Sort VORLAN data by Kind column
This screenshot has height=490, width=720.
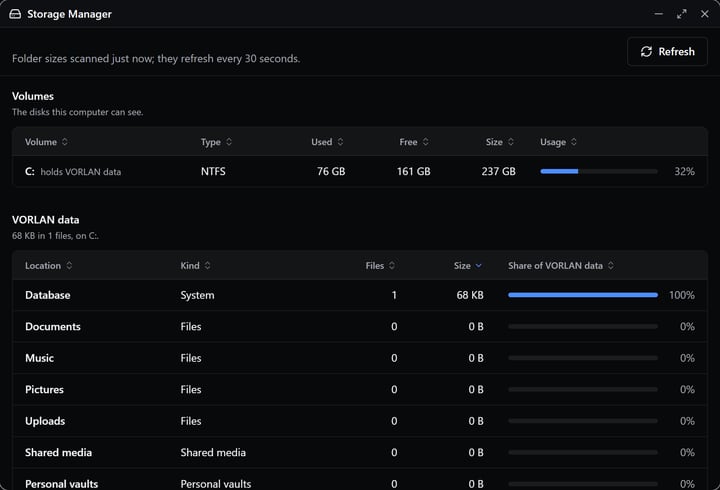coord(196,265)
